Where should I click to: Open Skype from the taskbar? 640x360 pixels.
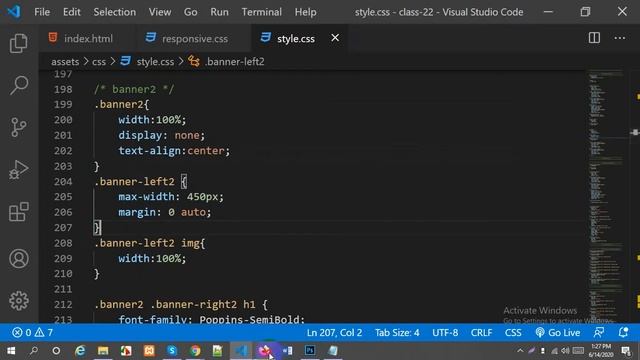(172, 351)
